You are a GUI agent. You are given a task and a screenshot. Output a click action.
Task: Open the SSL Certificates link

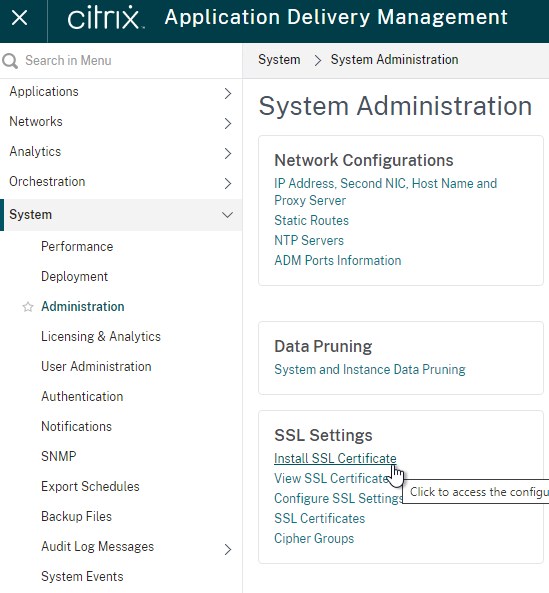click(319, 518)
